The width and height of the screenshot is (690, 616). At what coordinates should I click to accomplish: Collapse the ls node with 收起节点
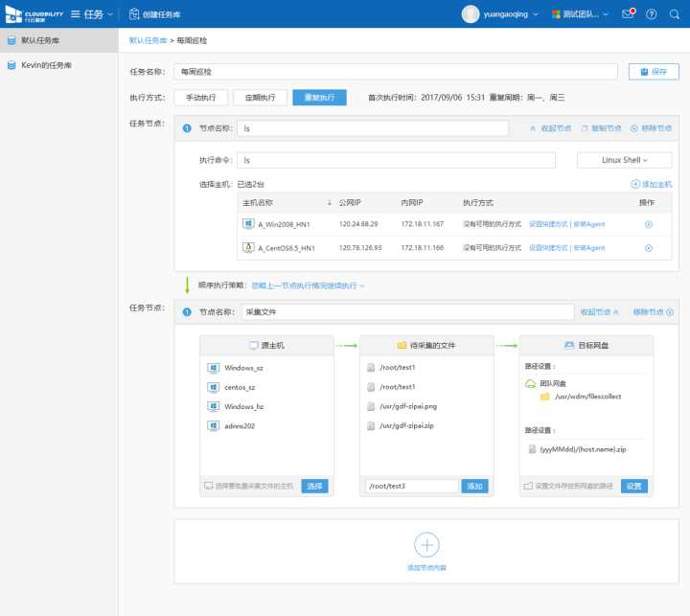[550, 127]
